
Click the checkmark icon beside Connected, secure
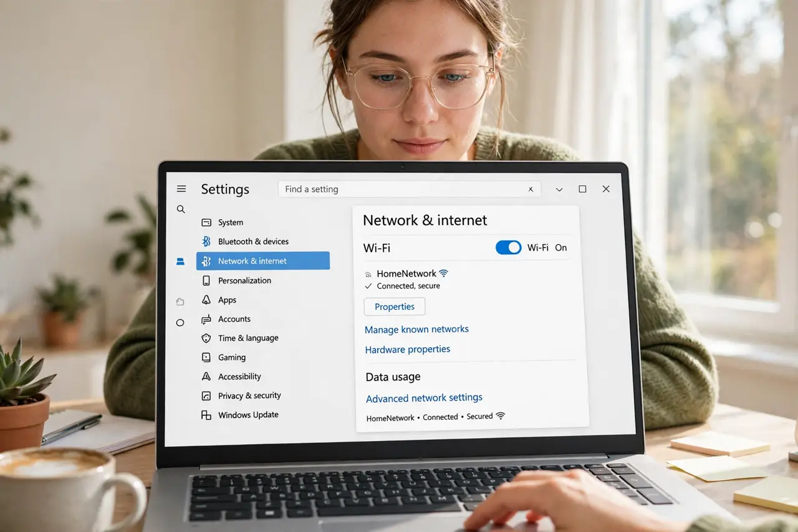point(369,286)
